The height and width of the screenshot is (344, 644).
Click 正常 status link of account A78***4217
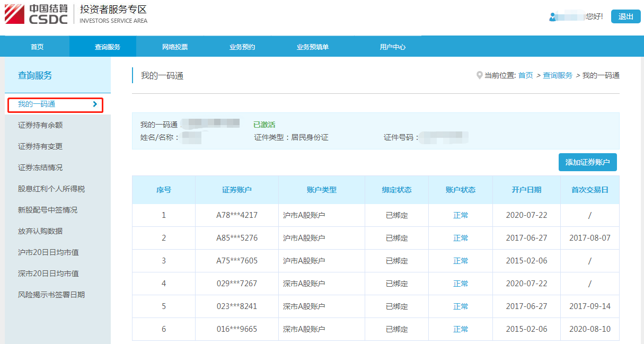point(460,215)
